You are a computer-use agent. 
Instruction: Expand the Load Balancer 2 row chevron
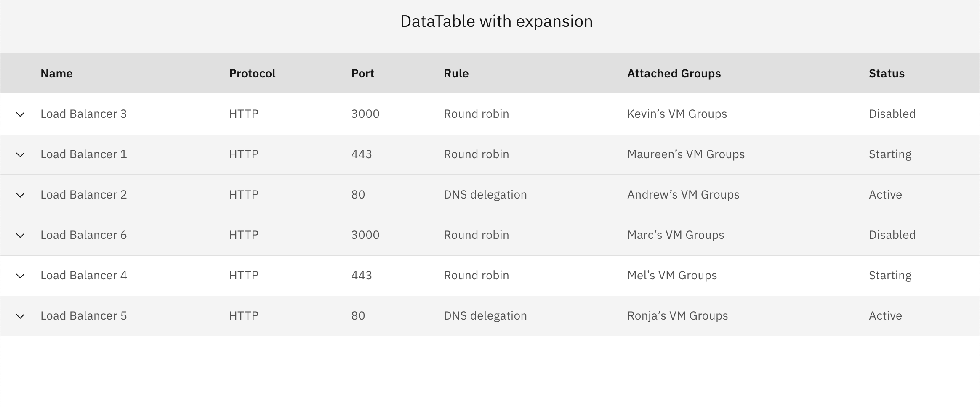pos(20,195)
